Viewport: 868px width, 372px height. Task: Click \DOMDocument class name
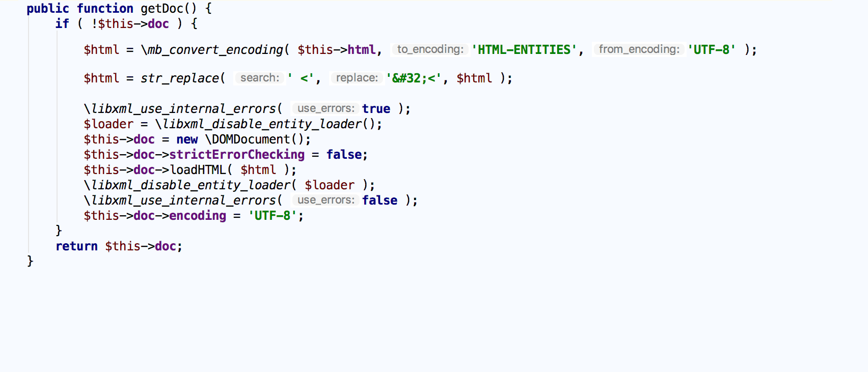click(x=247, y=139)
